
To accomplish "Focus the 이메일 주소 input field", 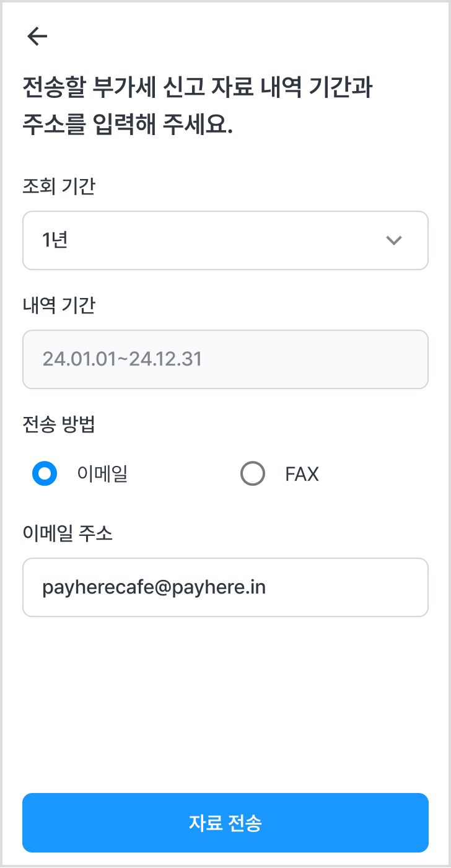I will point(225,587).
